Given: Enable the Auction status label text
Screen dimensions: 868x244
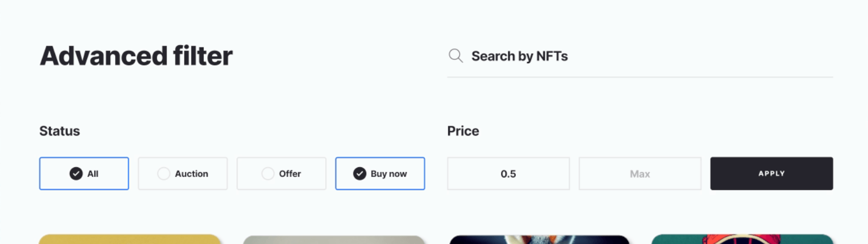Looking at the screenshot, I should click(191, 174).
